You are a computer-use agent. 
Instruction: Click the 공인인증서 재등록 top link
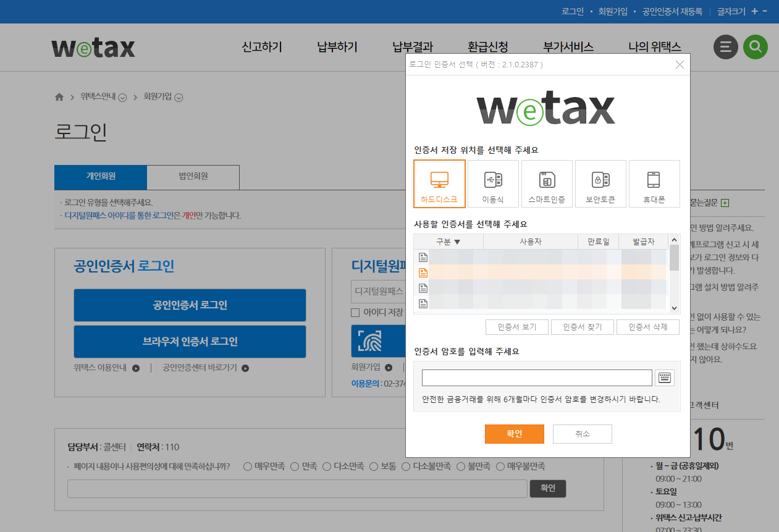tap(672, 11)
